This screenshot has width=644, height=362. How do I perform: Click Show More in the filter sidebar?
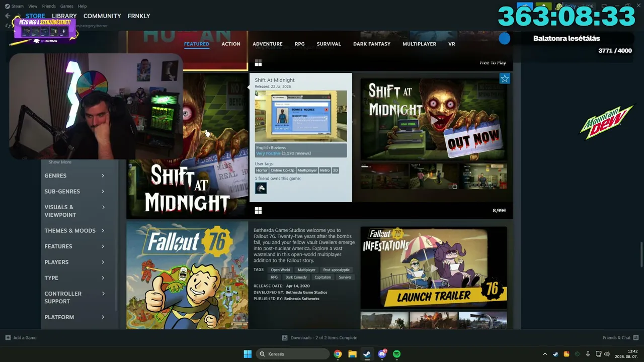coord(60,162)
